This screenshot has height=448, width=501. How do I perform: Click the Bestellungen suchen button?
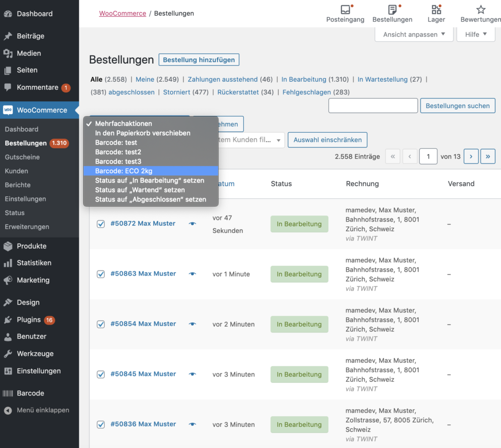tap(457, 106)
